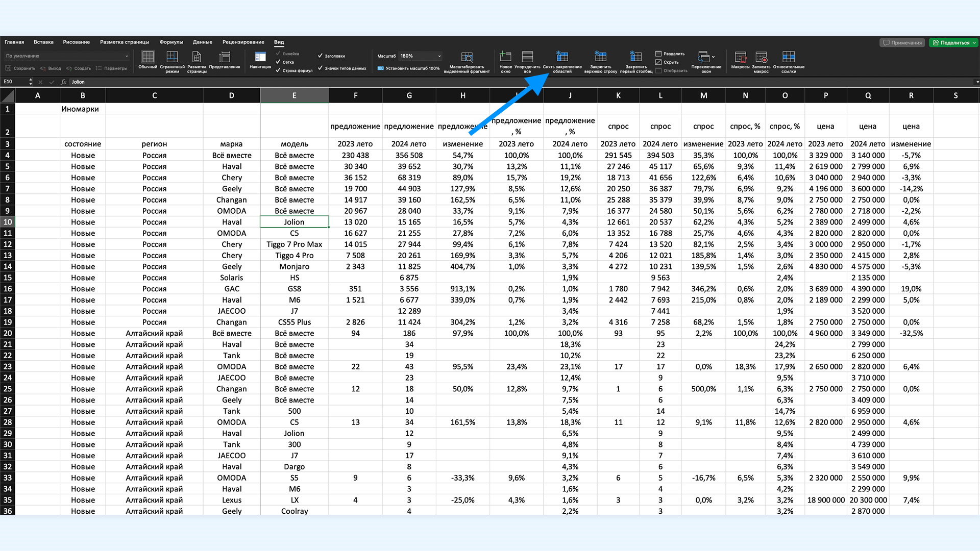Toggle the Линейка ruler checkbox
Image resolution: width=980 pixels, height=551 pixels.
278,54
